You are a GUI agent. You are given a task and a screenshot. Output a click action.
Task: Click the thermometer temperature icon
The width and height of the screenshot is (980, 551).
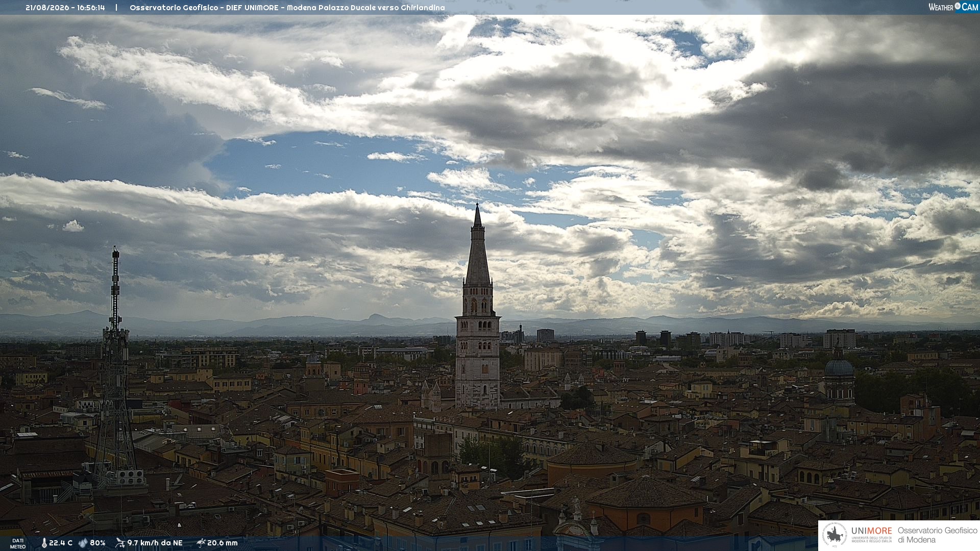tap(44, 543)
